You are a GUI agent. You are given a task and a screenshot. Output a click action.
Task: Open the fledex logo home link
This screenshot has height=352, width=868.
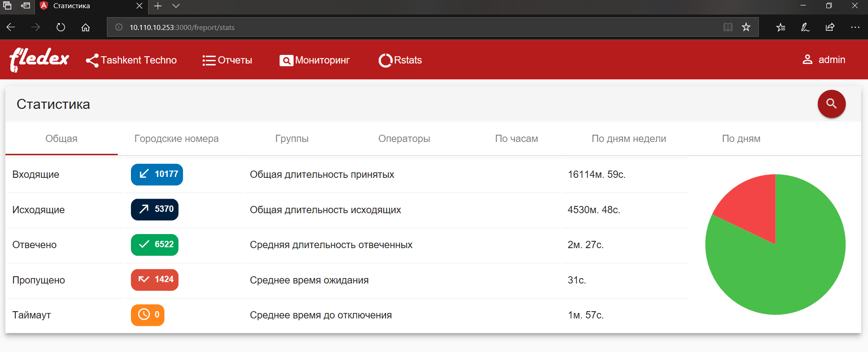[39, 60]
